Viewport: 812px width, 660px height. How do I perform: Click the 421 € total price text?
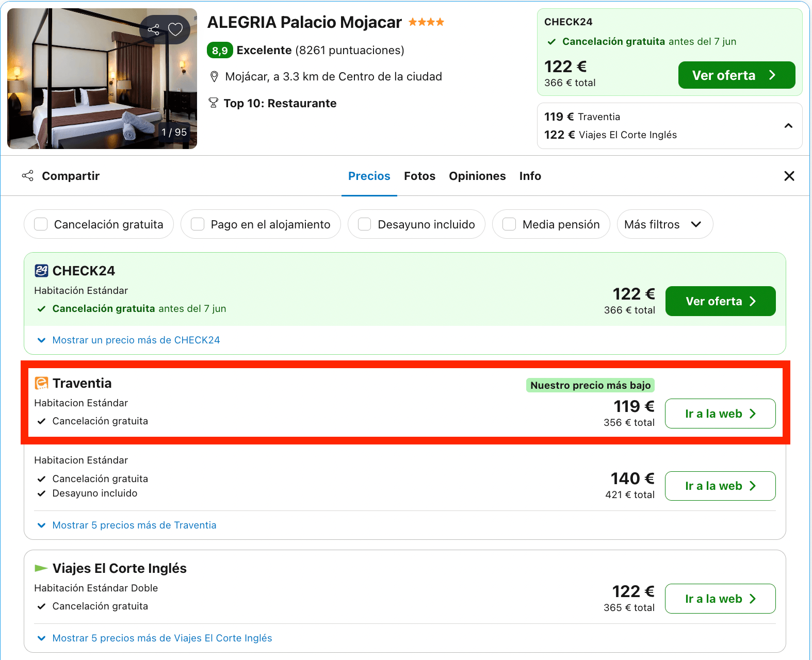[630, 494]
